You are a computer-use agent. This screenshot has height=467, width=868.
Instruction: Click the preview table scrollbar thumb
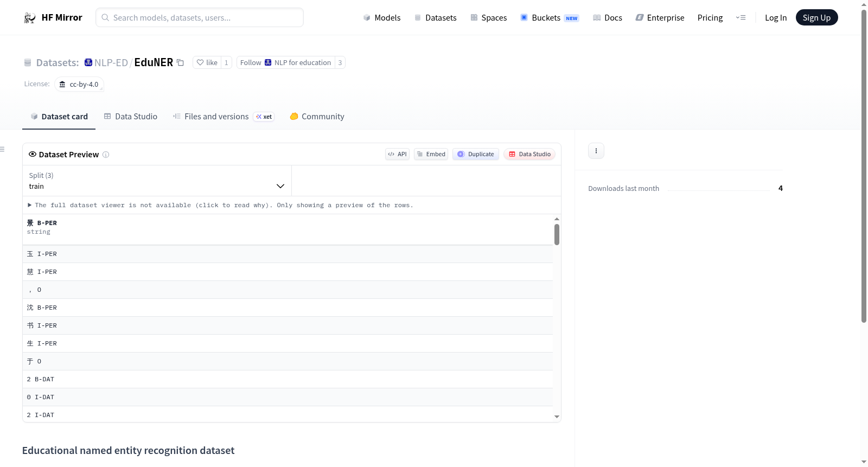[557, 234]
